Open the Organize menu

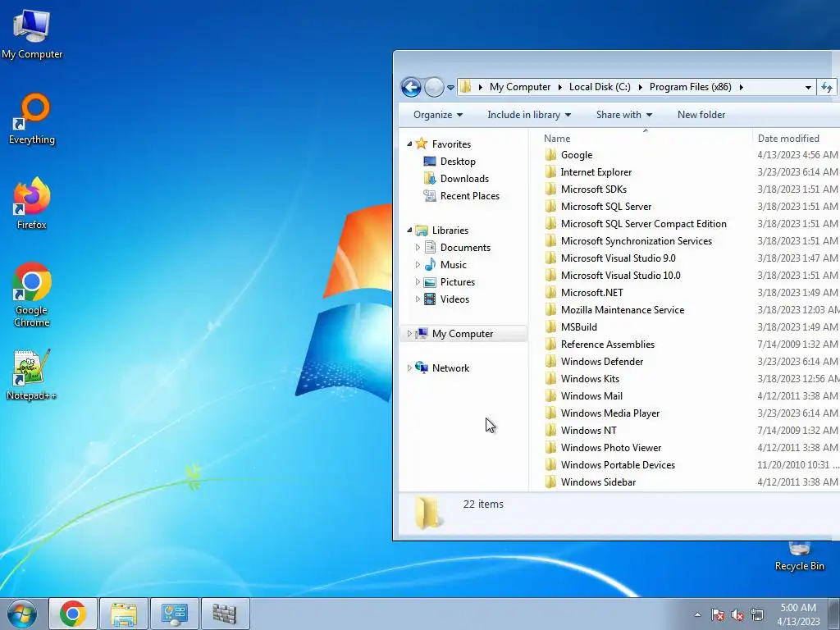pyautogui.click(x=438, y=115)
